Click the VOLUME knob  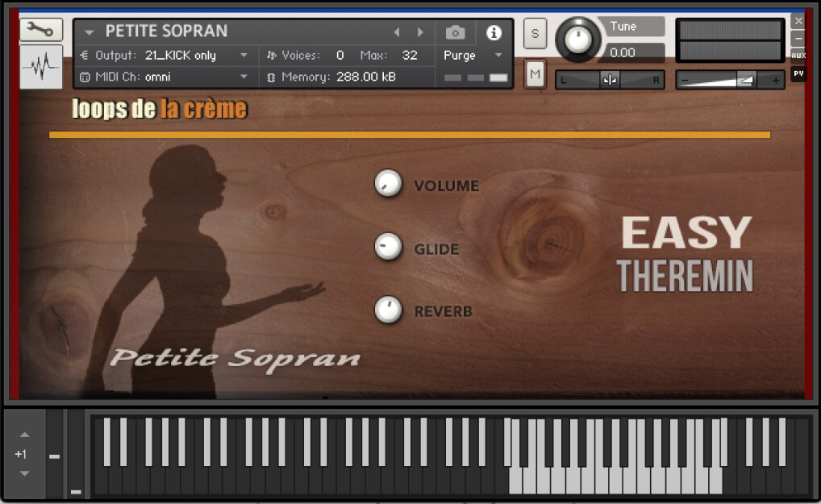coord(388,183)
